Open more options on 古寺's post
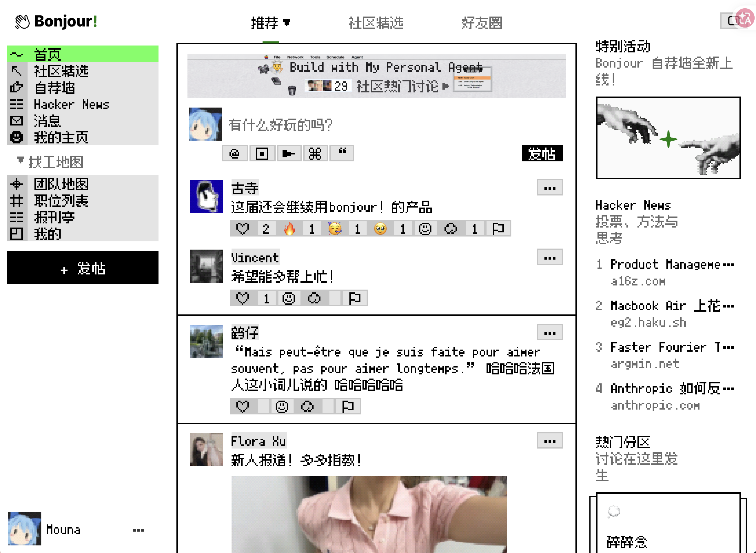The image size is (756, 553). point(550,188)
